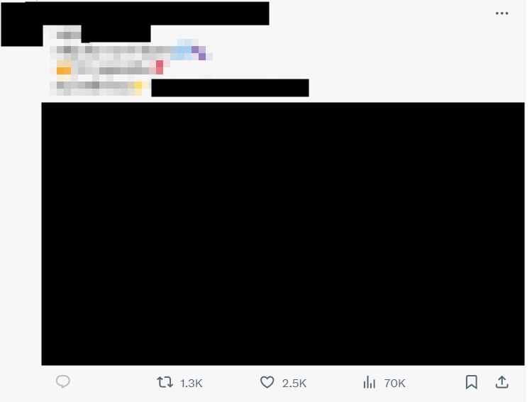Open the reply speech bubble icon
The width and height of the screenshot is (532, 402).
click(x=63, y=381)
